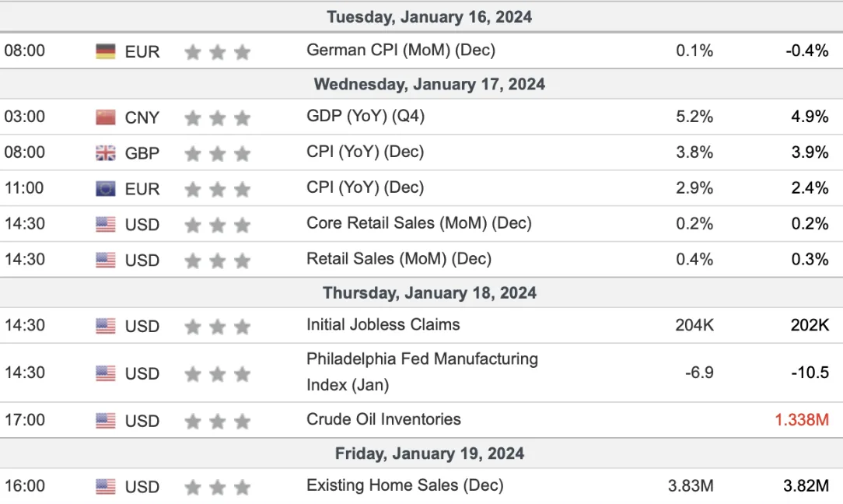Click US flag icon in Crude Oil Inventories row
This screenshot has height=504, width=843.
pyautogui.click(x=106, y=421)
